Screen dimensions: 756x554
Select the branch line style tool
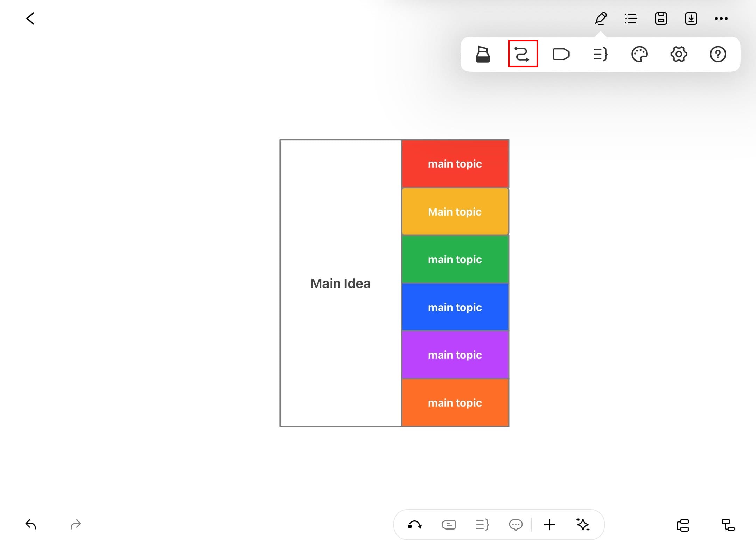523,54
